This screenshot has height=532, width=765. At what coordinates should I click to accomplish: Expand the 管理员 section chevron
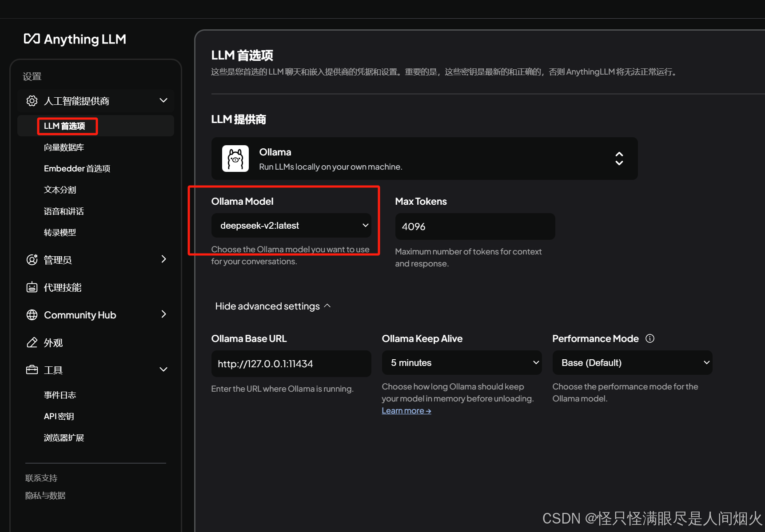click(x=163, y=259)
